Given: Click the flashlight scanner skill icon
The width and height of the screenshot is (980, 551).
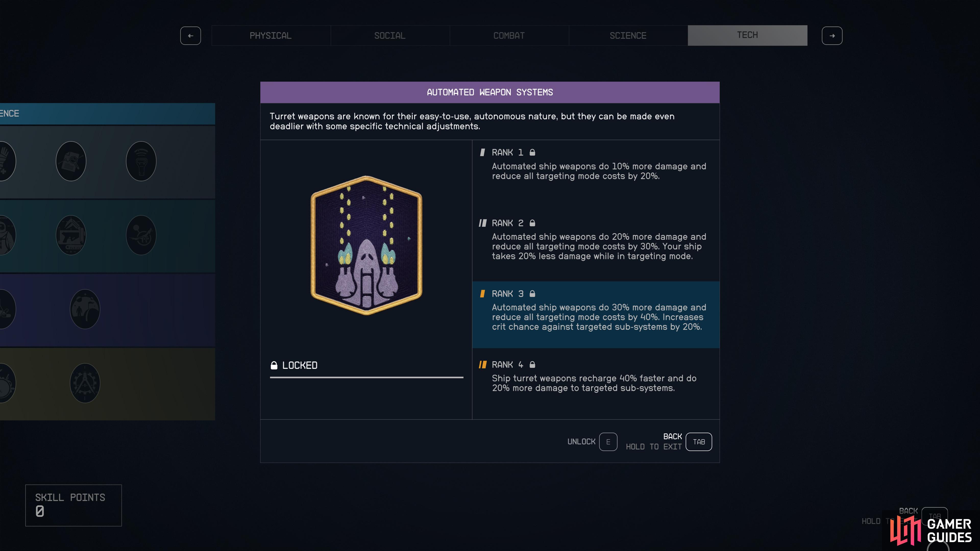Looking at the screenshot, I should (x=141, y=161).
